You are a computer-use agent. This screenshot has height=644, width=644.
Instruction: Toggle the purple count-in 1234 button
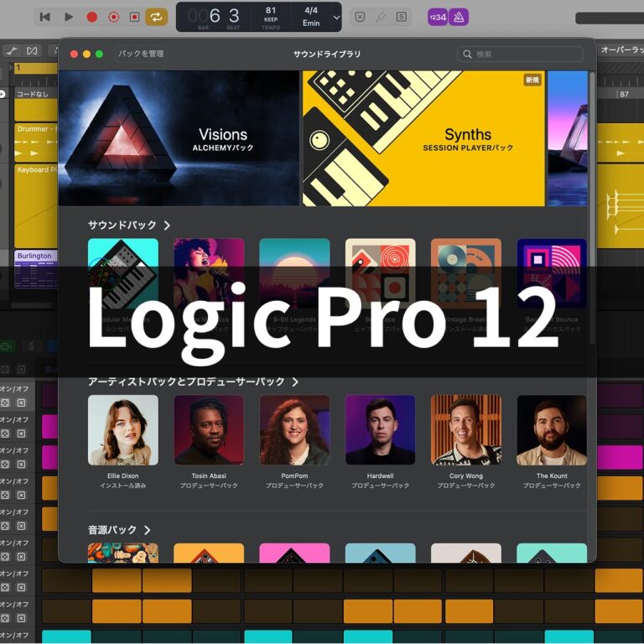pos(437,17)
